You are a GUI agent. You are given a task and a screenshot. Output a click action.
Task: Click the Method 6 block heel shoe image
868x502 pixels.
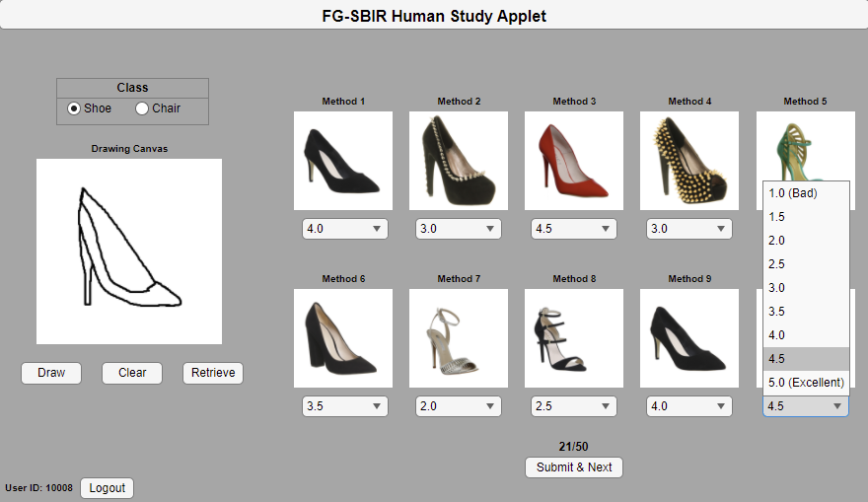point(343,338)
